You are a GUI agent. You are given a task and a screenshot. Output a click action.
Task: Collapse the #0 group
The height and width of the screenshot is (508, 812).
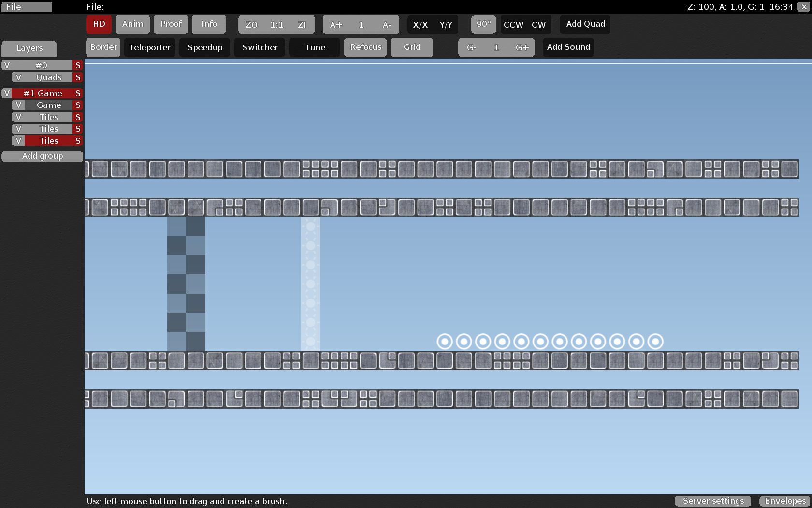coord(8,65)
